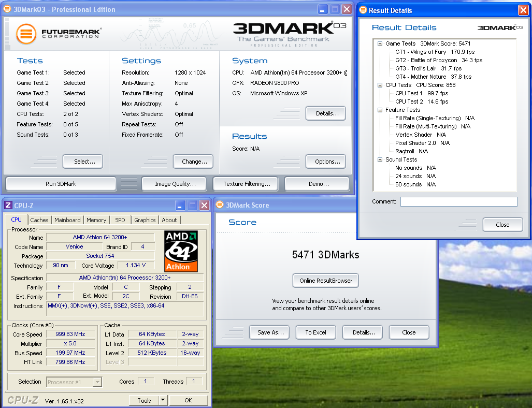Image resolution: width=532 pixels, height=408 pixels.
Task: Click the 3DMark Score title bar icon
Action: pos(220,205)
